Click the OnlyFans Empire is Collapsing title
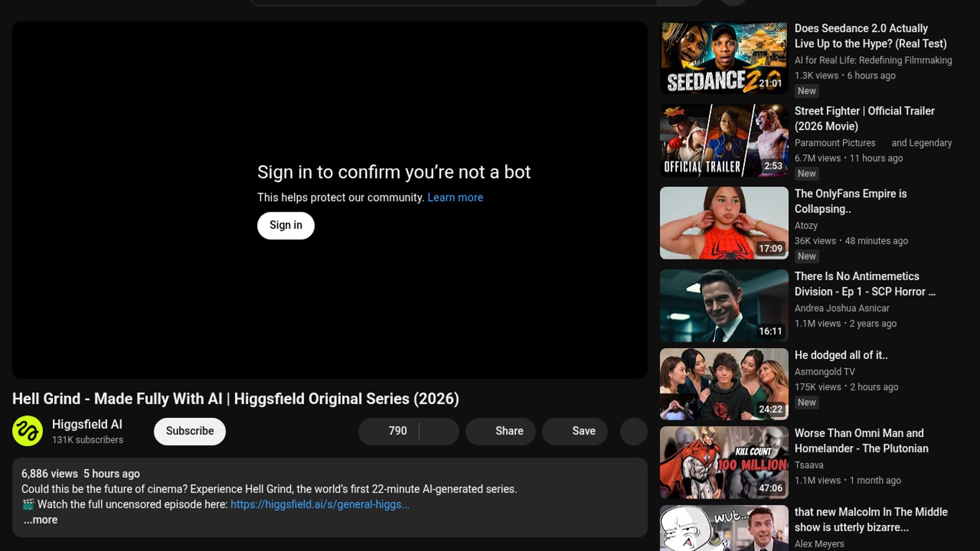The image size is (980, 551). (850, 201)
